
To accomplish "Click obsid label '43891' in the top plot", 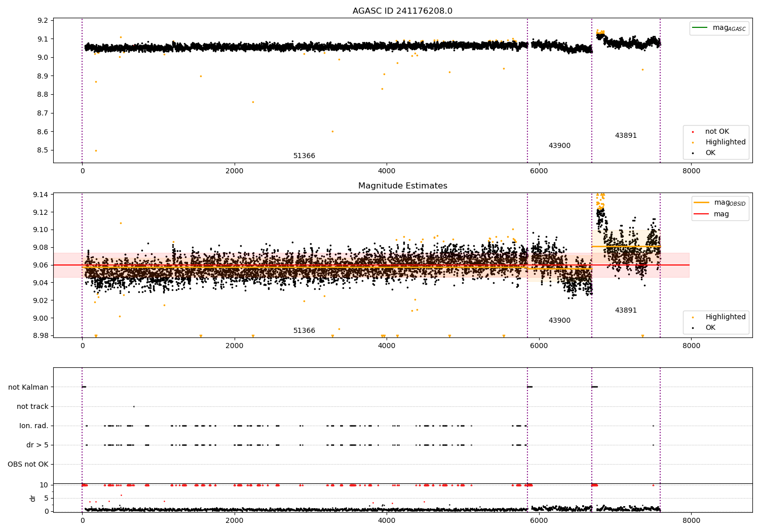I will tap(626, 136).
